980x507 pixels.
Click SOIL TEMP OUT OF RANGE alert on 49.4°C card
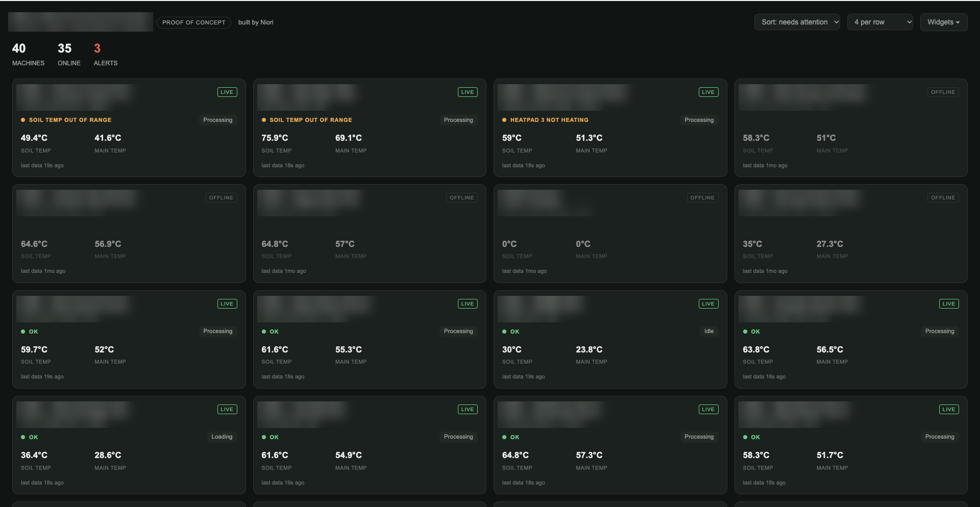coord(66,120)
